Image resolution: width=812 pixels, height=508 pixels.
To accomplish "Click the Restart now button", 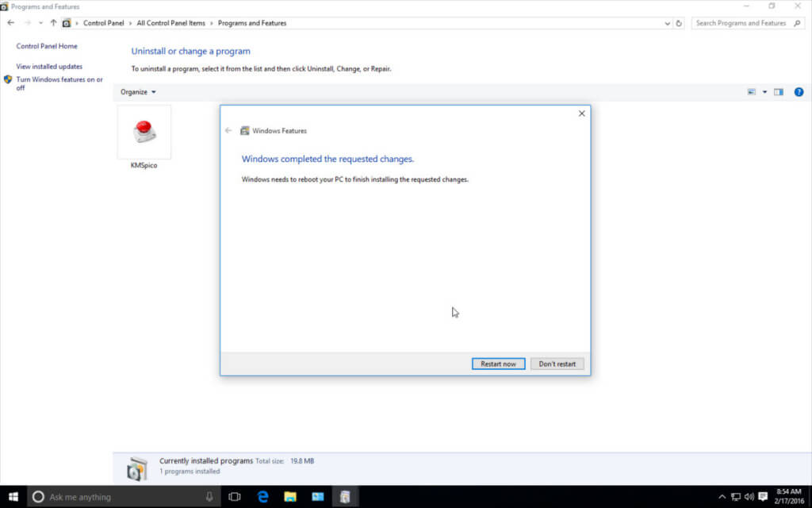I will pyautogui.click(x=498, y=364).
